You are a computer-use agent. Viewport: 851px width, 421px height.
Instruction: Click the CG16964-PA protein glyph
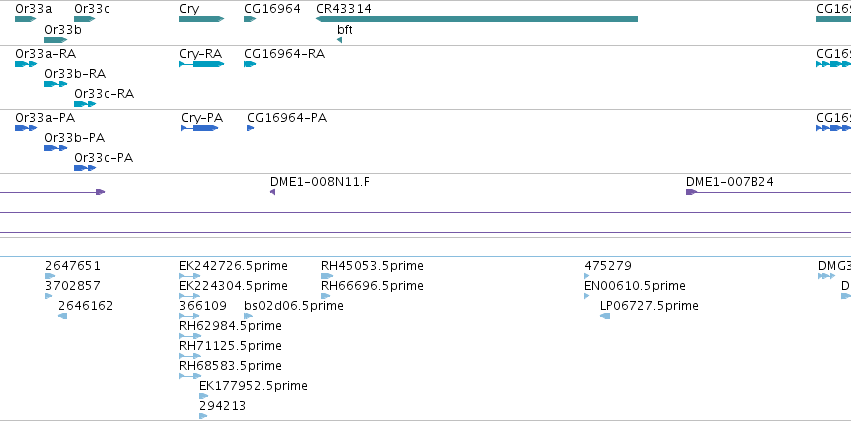pos(250,128)
